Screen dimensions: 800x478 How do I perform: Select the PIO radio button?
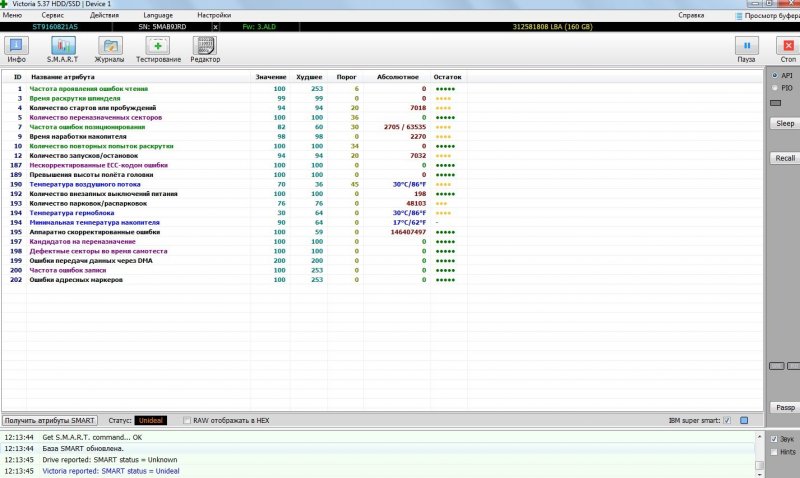click(x=773, y=88)
